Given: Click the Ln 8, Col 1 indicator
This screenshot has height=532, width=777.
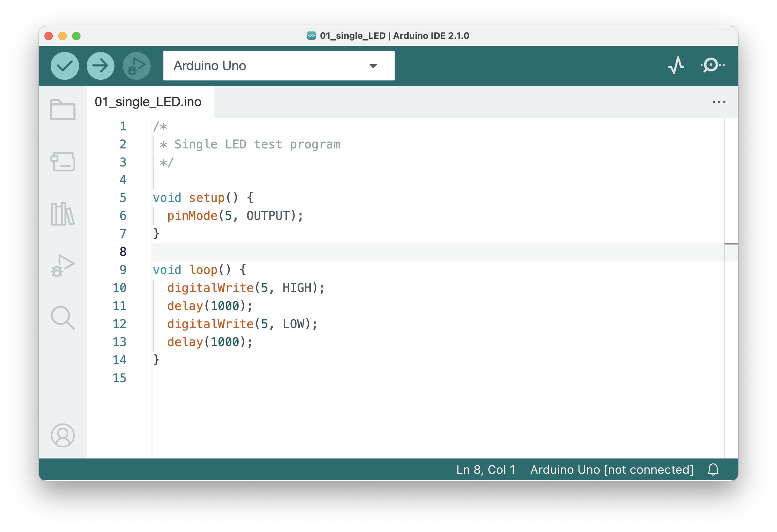Looking at the screenshot, I should (486, 470).
